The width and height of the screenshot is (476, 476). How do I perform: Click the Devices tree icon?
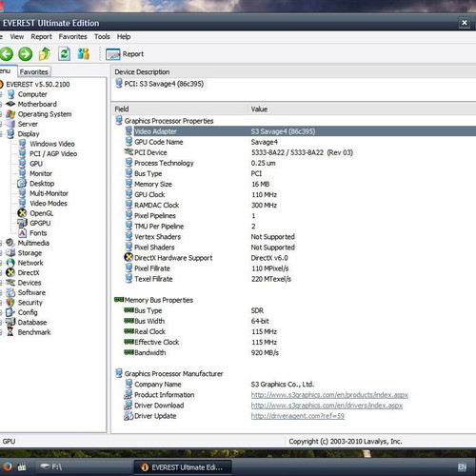(10, 283)
